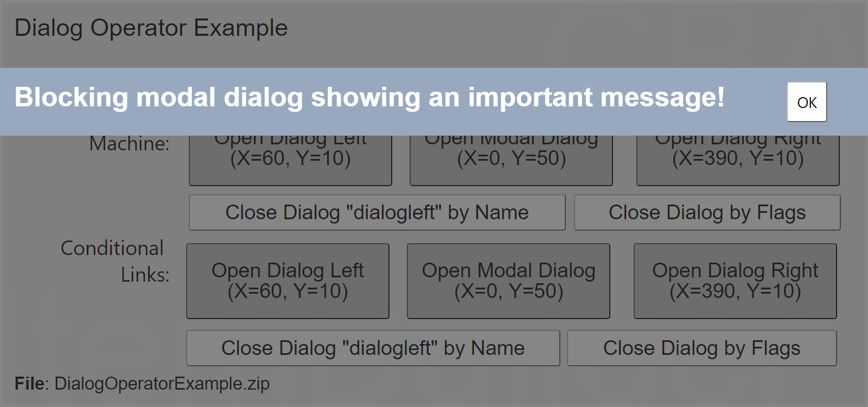Open Dialog Left in Conditional Links row
868x407 pixels.
tap(288, 281)
